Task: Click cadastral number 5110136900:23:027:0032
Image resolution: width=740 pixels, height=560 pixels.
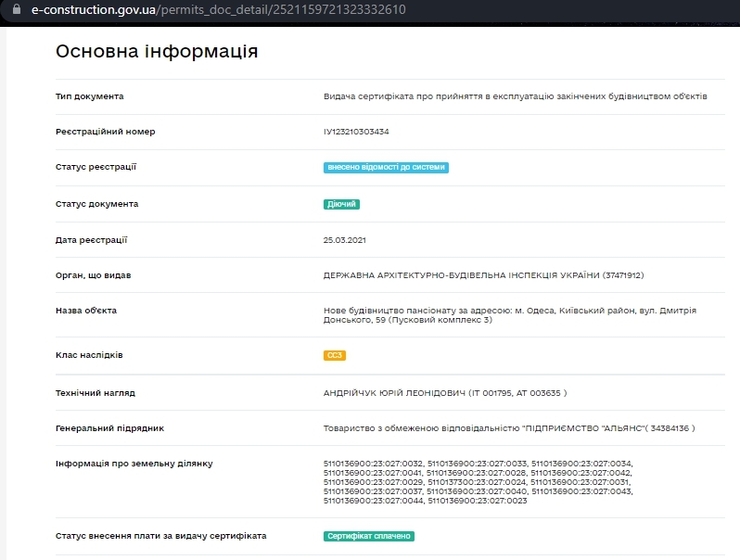Action: pos(373,464)
